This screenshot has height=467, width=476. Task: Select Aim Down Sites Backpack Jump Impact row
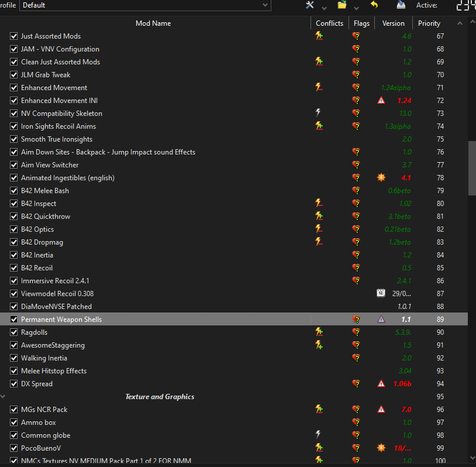click(234, 152)
